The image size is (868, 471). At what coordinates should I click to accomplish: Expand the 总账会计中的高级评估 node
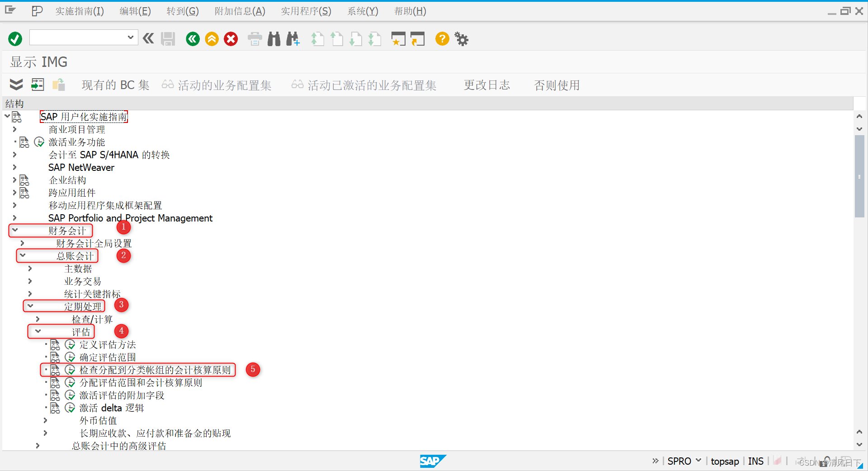(x=38, y=446)
